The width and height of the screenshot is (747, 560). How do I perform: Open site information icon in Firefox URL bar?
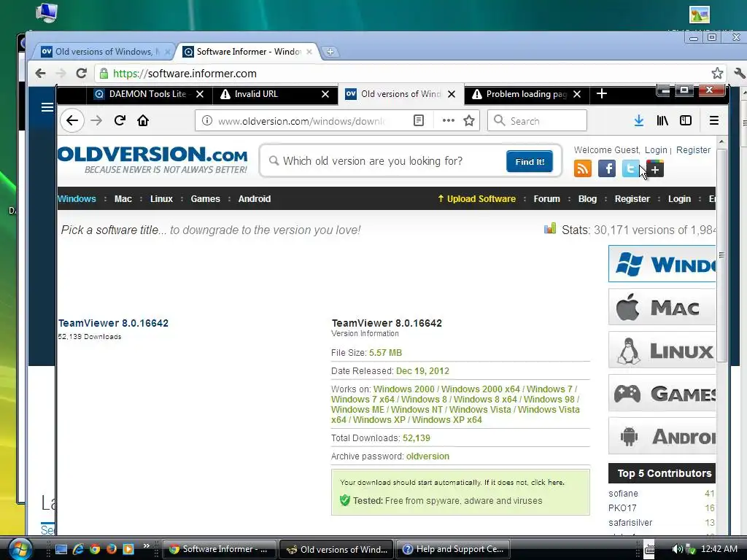(206, 120)
